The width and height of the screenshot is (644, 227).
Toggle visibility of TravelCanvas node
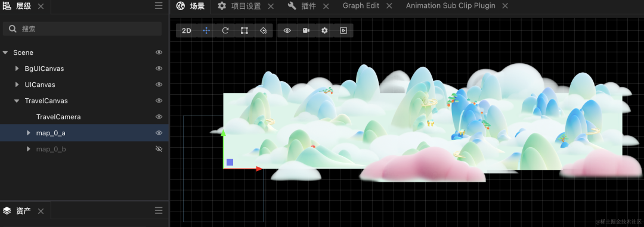tap(159, 101)
